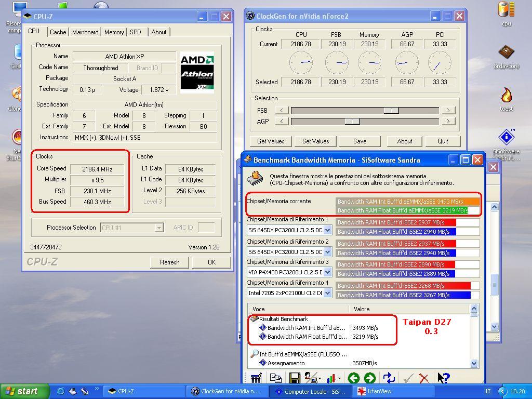The image size is (532, 399).
Task: Click the green forward arrow in Sandra
Action: (369, 378)
